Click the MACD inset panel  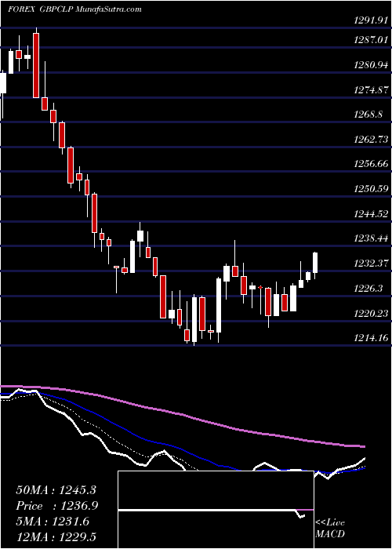216,510
